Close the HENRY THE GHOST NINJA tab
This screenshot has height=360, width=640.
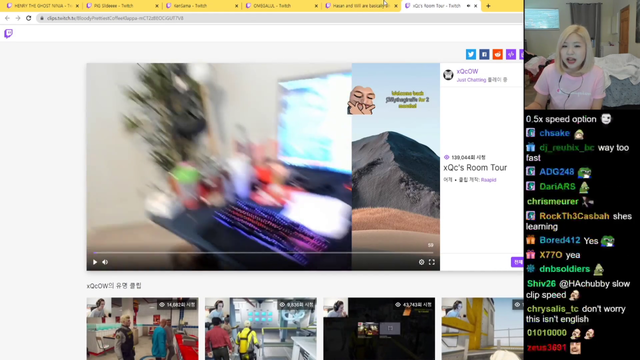pos(77,6)
